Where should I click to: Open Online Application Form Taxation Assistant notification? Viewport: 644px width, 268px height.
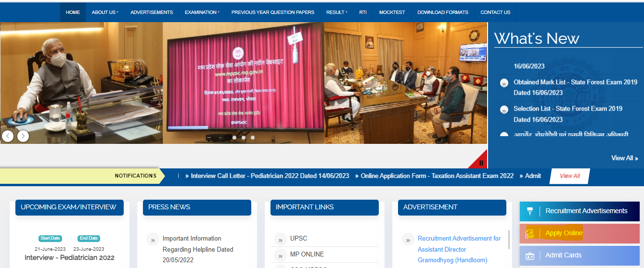pyautogui.click(x=437, y=176)
